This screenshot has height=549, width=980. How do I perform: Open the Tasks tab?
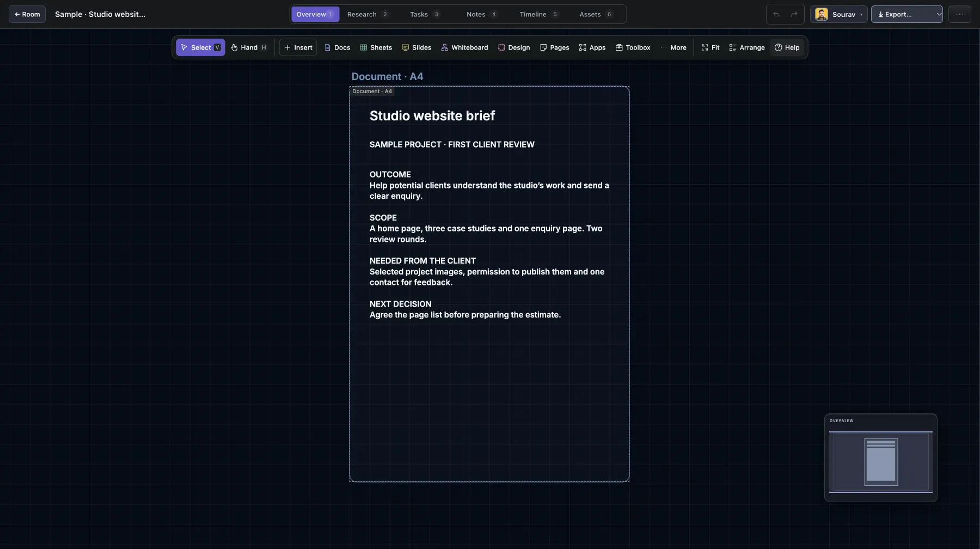click(x=425, y=14)
